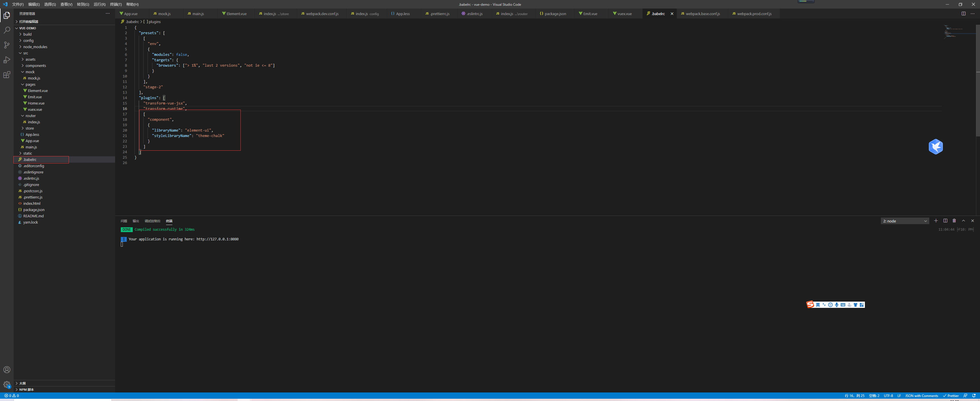Maximize terminal panel with the up chevron
The width and height of the screenshot is (980, 401).
(x=963, y=221)
